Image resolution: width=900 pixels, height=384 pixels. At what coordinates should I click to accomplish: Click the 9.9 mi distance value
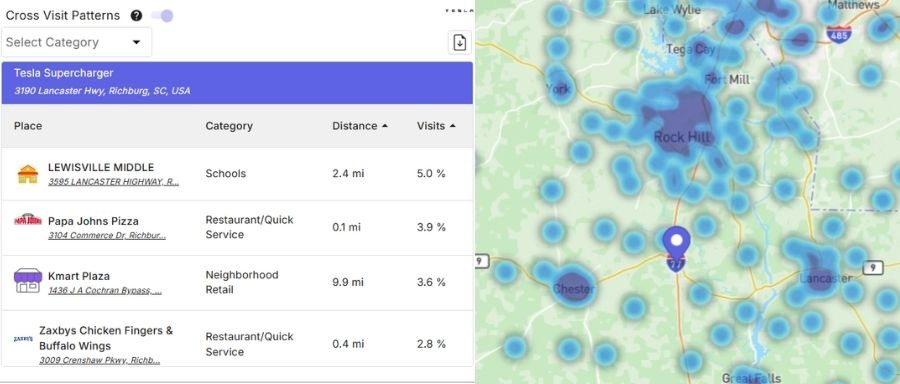[348, 282]
